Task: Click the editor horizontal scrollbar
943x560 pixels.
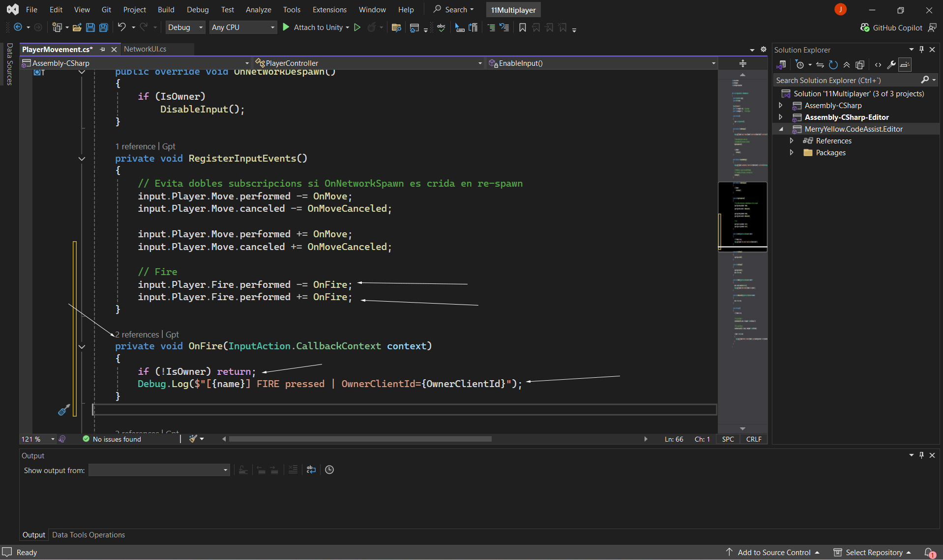Action: tap(360, 439)
